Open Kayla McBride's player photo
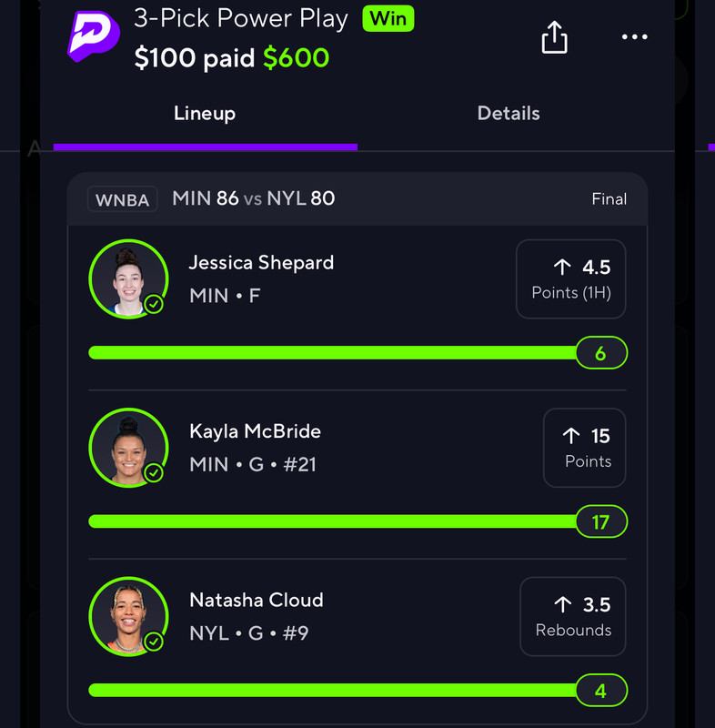This screenshot has width=715, height=728. click(128, 448)
